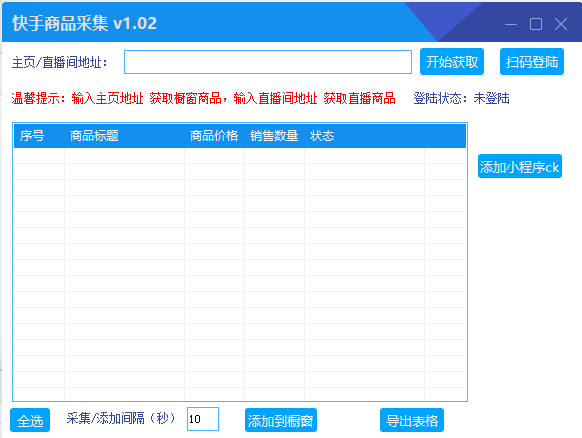Click the 登陆状态 未登陆 label
This screenshot has height=438, width=582.
pos(461,98)
